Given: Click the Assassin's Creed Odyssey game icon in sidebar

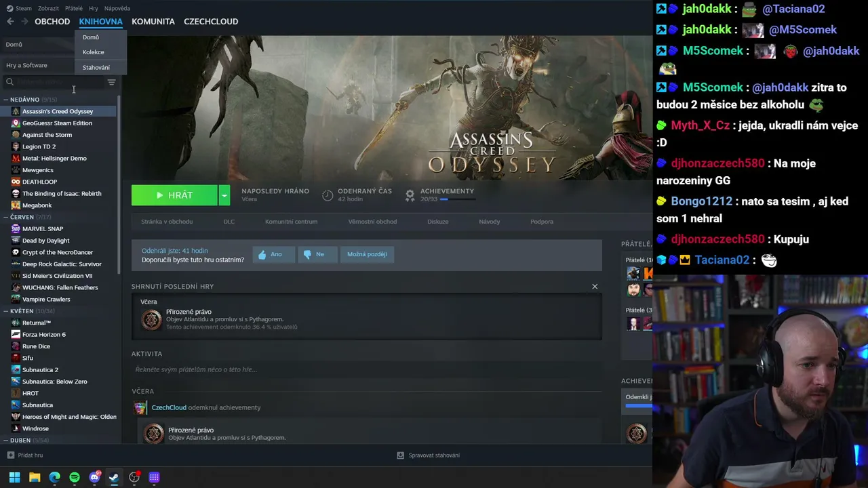Looking at the screenshot, I should 16,111.
